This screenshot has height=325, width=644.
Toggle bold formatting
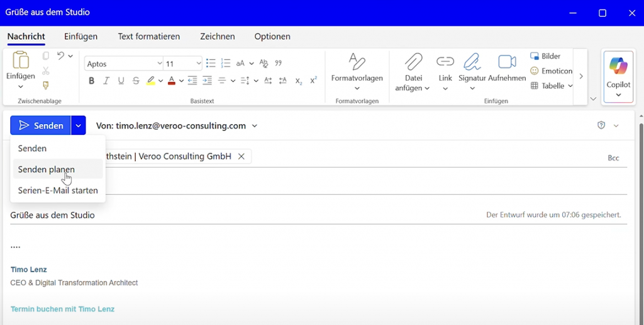[92, 81]
